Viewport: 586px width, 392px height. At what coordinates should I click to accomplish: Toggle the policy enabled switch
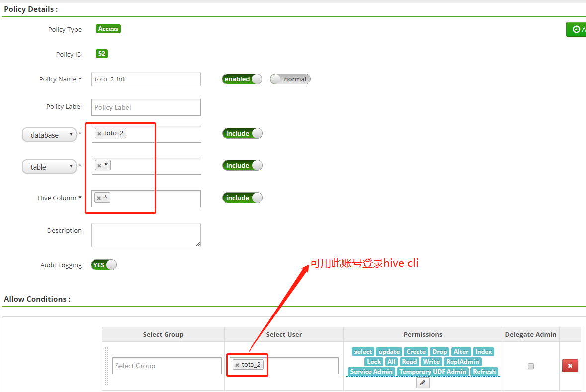tap(242, 79)
